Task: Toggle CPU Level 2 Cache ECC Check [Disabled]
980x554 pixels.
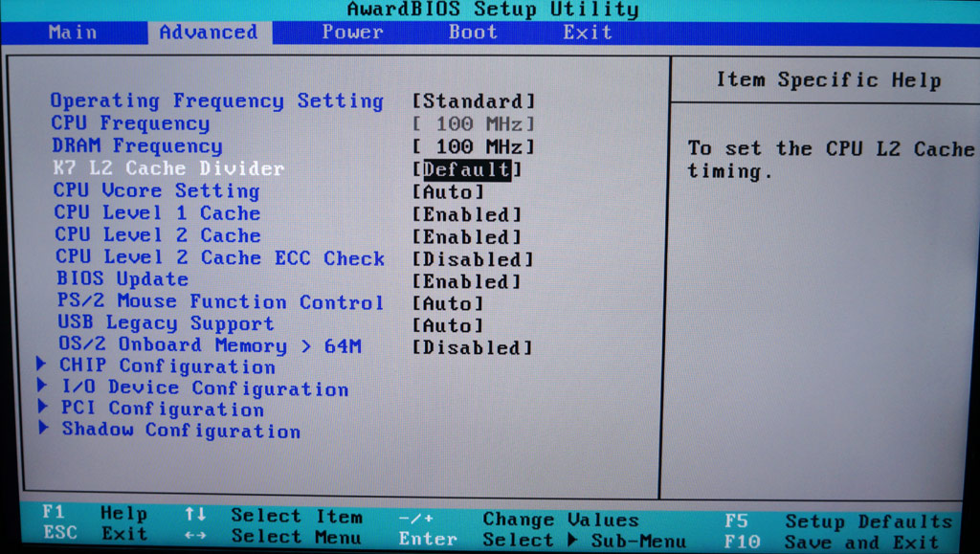Action: (x=473, y=259)
